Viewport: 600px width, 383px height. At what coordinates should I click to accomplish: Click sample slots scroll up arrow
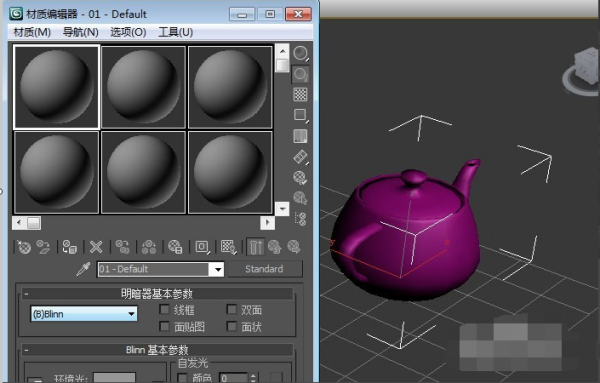(282, 51)
